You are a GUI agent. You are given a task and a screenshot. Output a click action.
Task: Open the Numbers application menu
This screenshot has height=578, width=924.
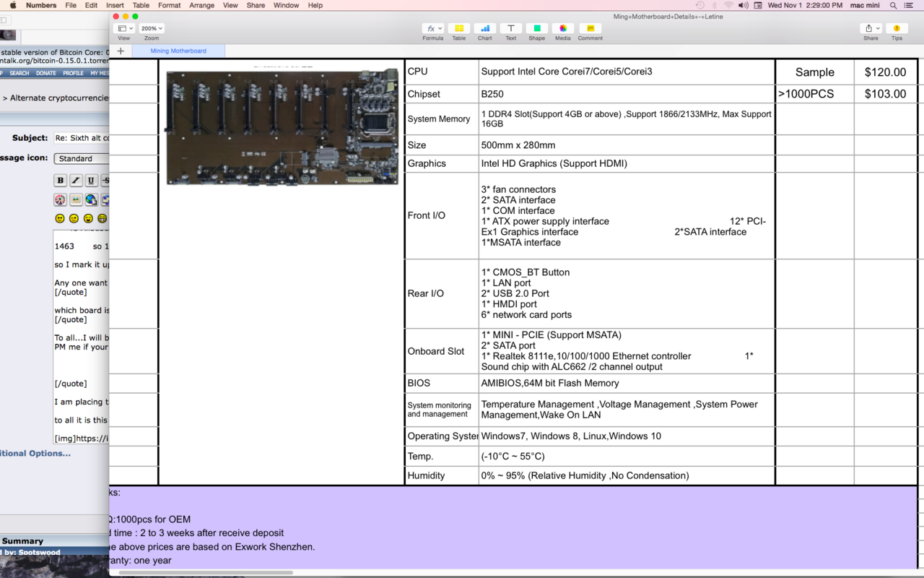[41, 5]
